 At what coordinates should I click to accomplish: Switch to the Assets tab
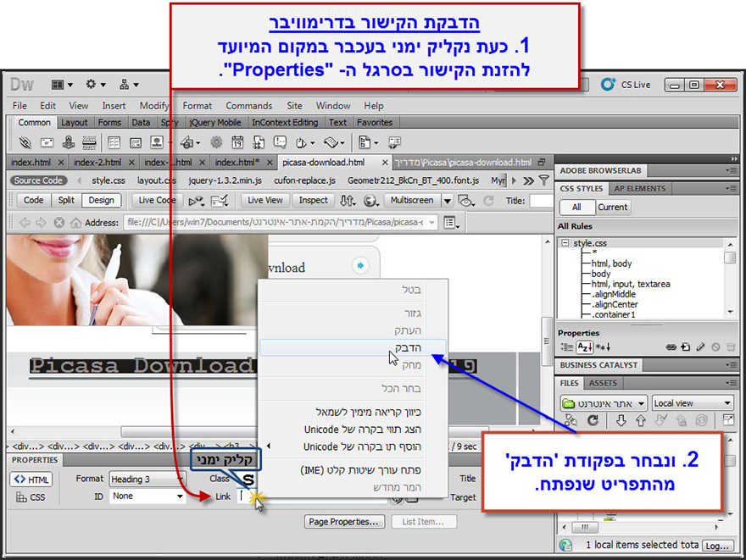[x=603, y=383]
